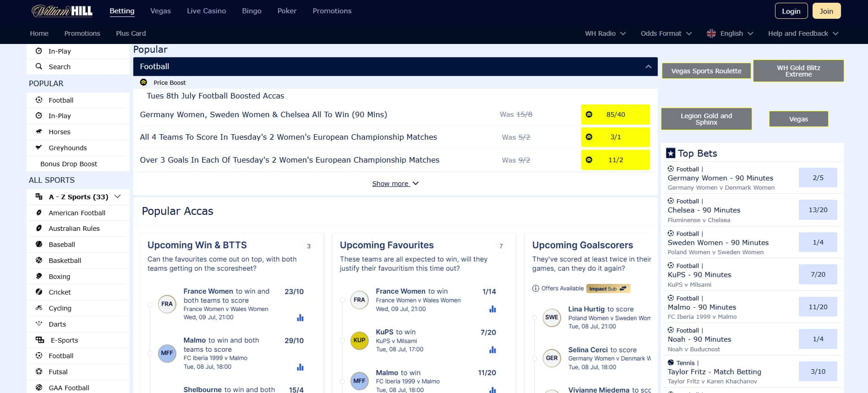868x393 pixels.
Task: Click the Cycling bike icon
Action: pyautogui.click(x=39, y=308)
